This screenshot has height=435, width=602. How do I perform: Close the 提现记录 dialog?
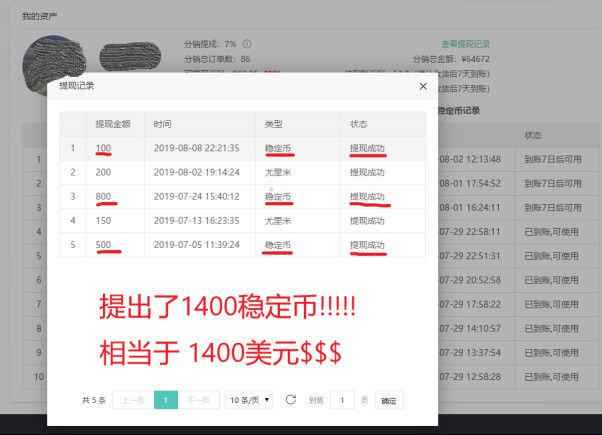coord(422,87)
